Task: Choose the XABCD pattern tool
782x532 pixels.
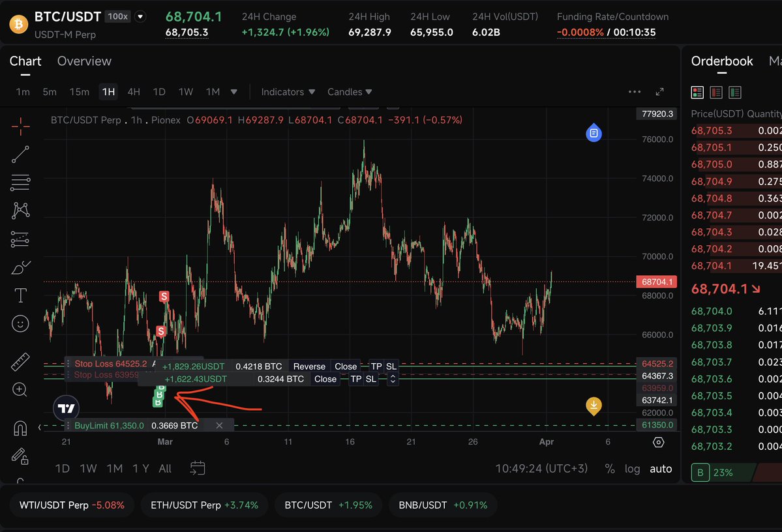Action: [20, 211]
